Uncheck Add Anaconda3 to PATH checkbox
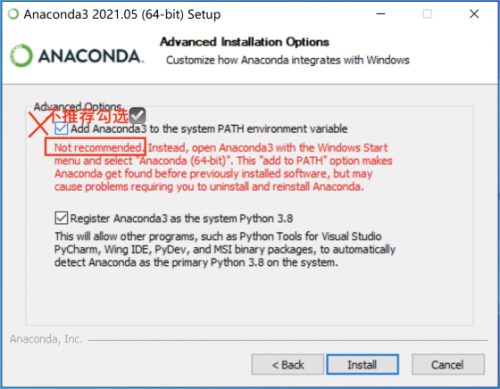The height and width of the screenshot is (389, 500). click(x=61, y=128)
